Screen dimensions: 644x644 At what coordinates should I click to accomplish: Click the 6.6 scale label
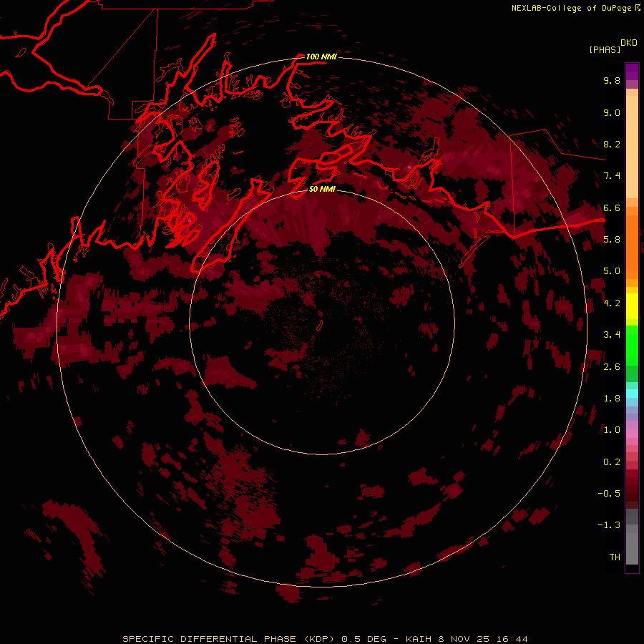click(x=612, y=208)
